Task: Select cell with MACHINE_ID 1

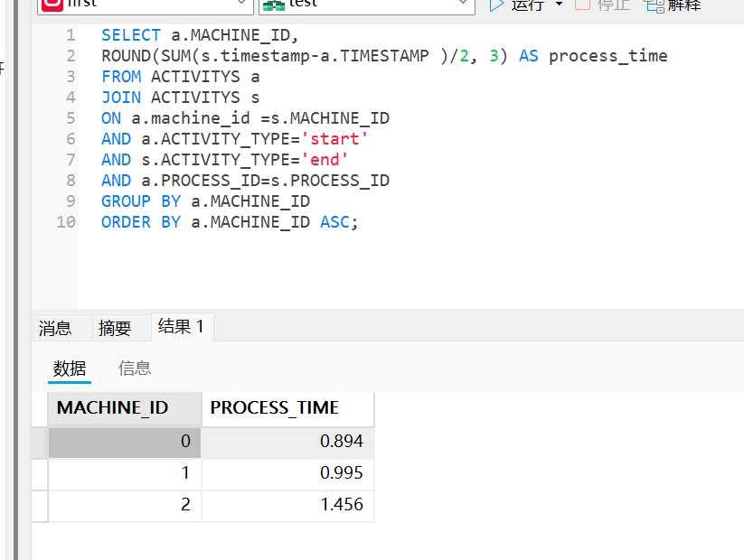Action: (x=125, y=473)
